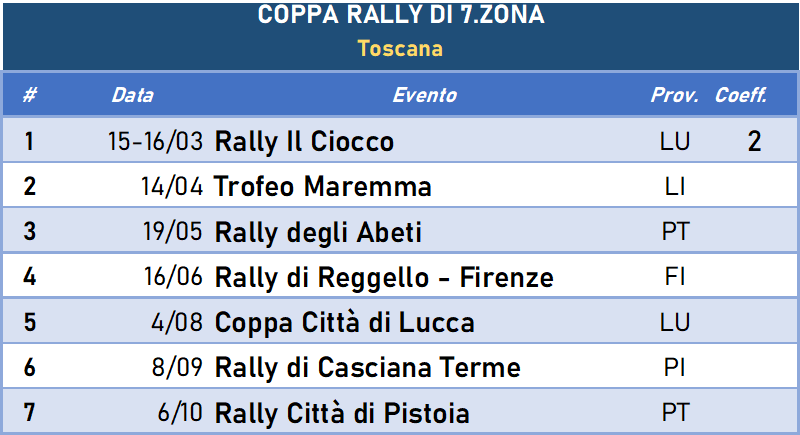Click the 15-16/03 date cell

click(155, 141)
